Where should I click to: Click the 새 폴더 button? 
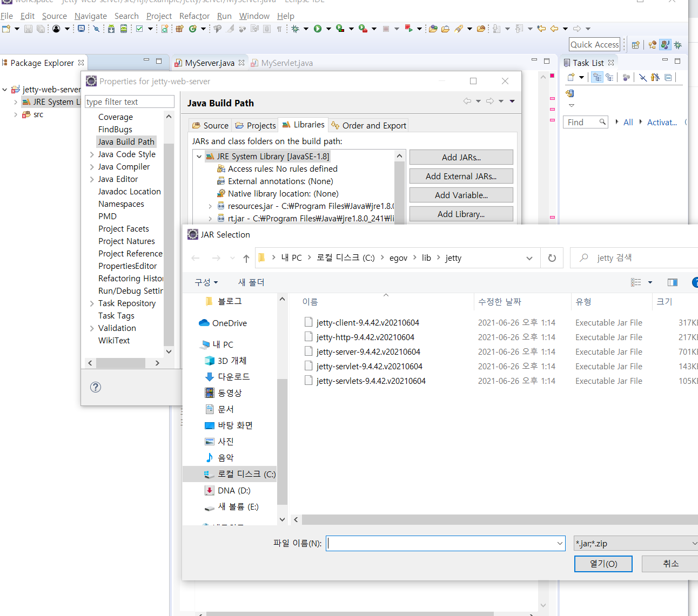coord(251,282)
